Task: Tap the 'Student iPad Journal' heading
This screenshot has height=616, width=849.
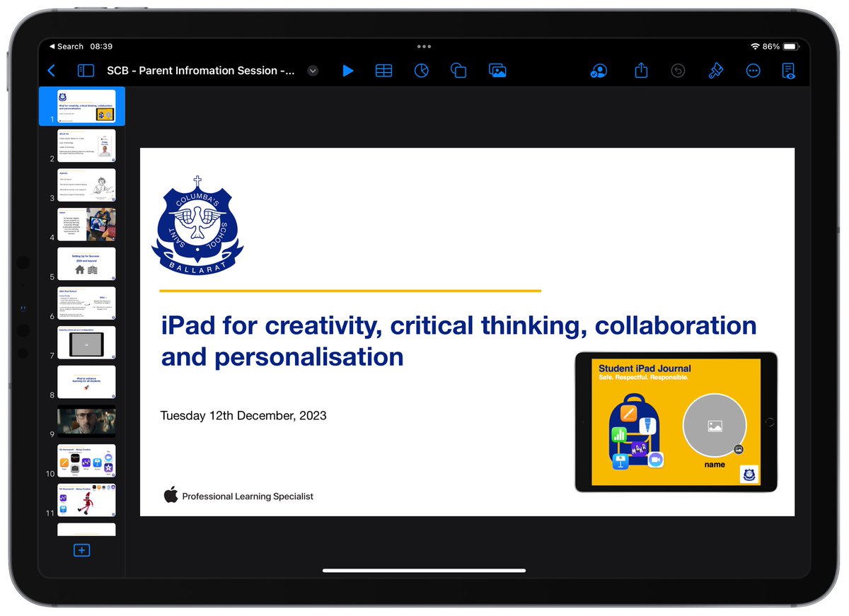Action: click(x=645, y=368)
